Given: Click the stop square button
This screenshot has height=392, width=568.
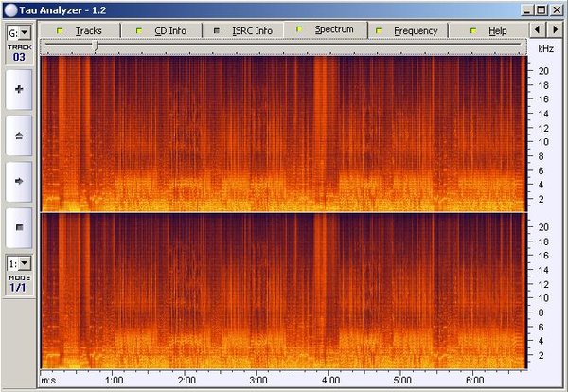Looking at the screenshot, I should point(19,227).
